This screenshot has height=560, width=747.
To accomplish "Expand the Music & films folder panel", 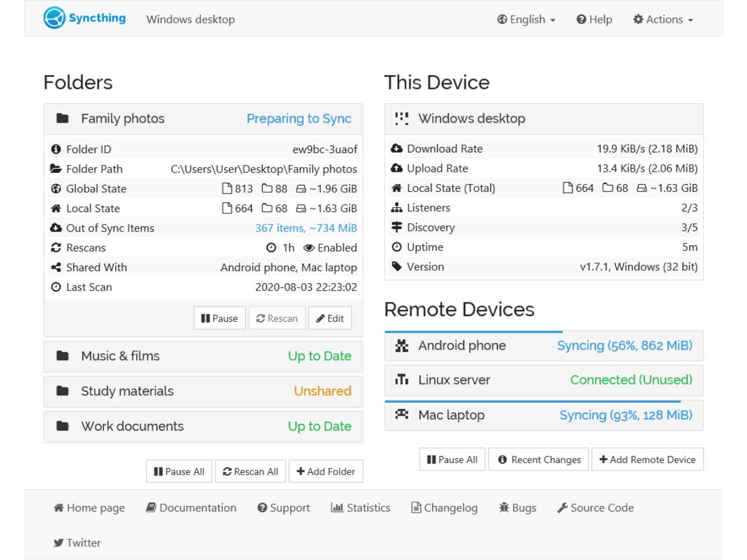I will click(203, 357).
